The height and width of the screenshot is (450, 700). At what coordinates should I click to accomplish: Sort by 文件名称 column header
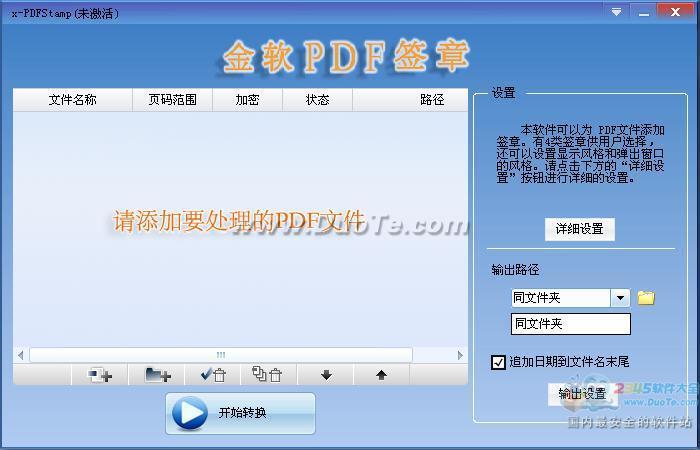pos(73,100)
